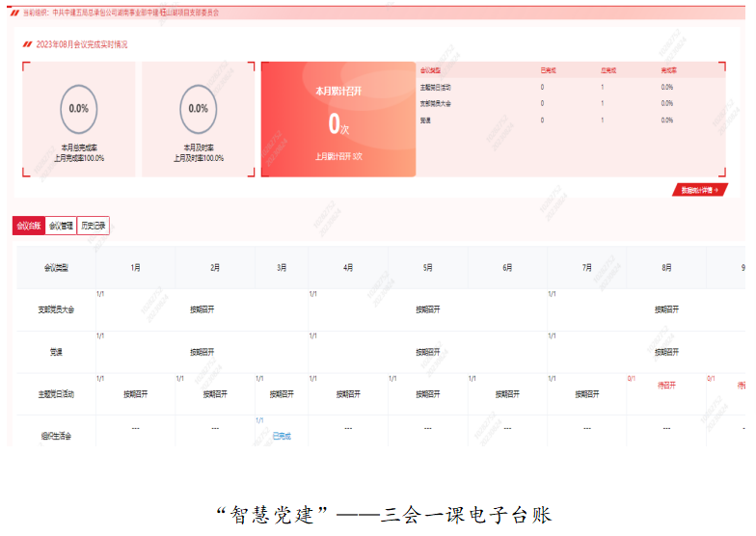Click the 本月总完成率 circular progress ring
This screenshot has width=756, height=536.
click(79, 109)
